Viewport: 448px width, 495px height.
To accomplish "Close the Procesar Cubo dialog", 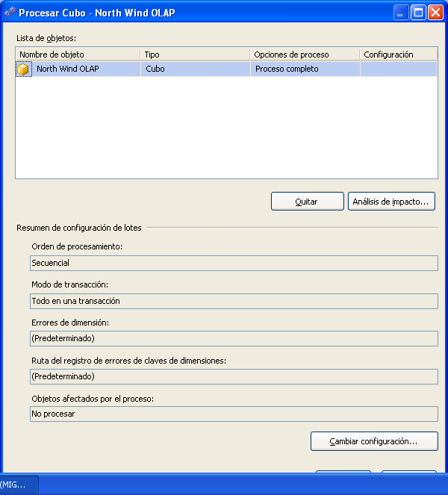I will [x=435, y=13].
